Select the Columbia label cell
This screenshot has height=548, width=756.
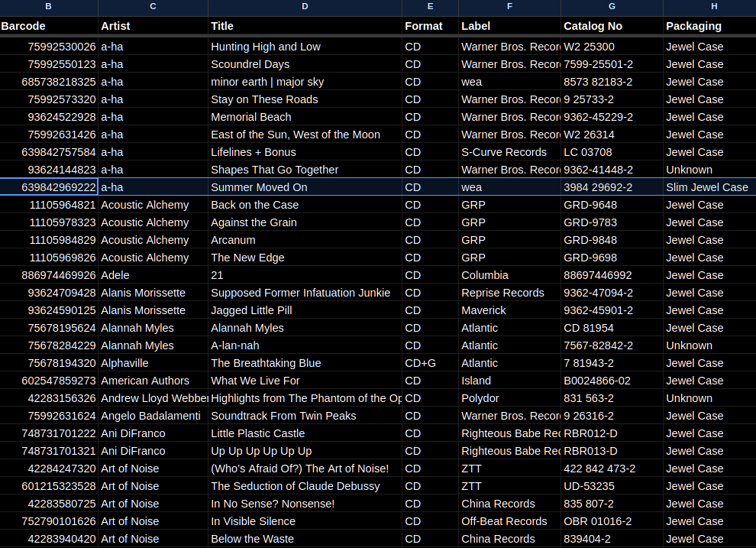(509, 275)
